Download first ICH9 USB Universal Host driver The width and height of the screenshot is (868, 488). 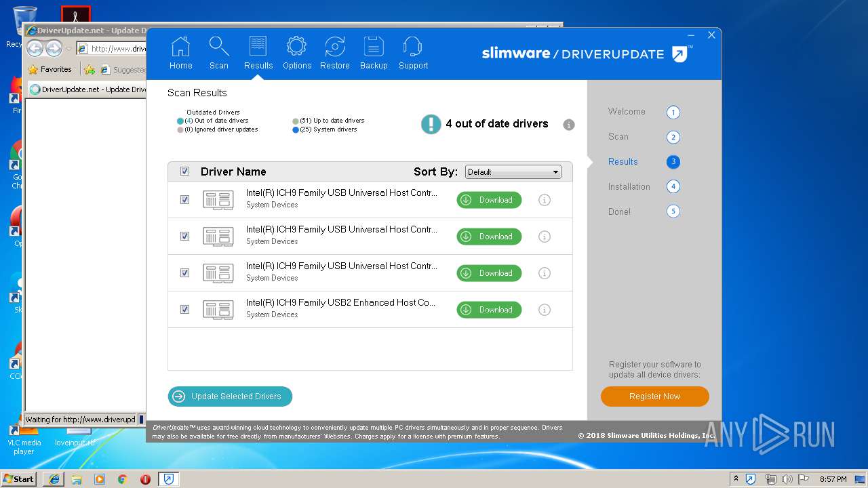point(489,200)
